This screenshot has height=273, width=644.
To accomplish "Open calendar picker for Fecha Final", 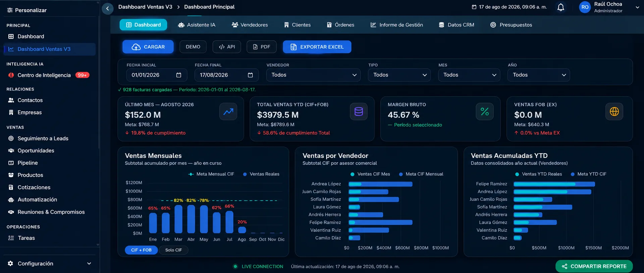I will coord(250,75).
